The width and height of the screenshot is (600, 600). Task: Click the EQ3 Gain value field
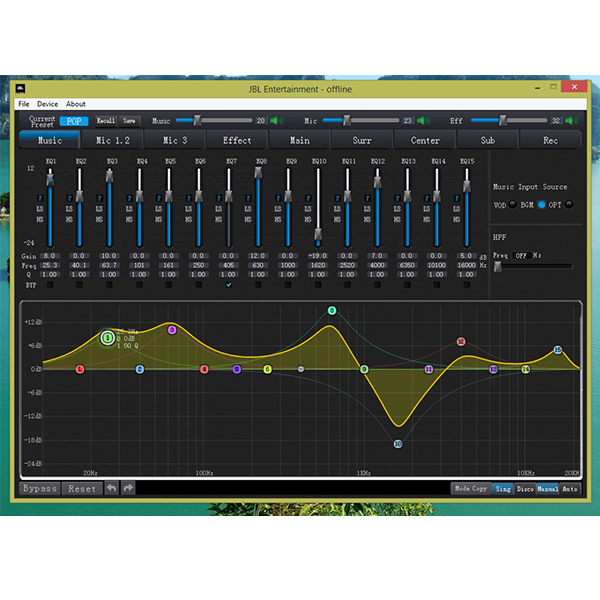(110, 256)
